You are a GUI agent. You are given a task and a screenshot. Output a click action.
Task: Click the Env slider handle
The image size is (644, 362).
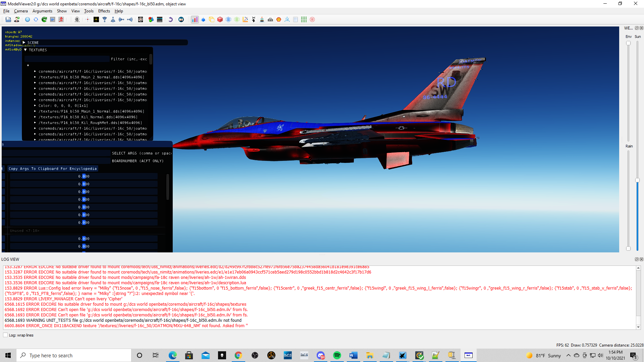pyautogui.click(x=628, y=43)
